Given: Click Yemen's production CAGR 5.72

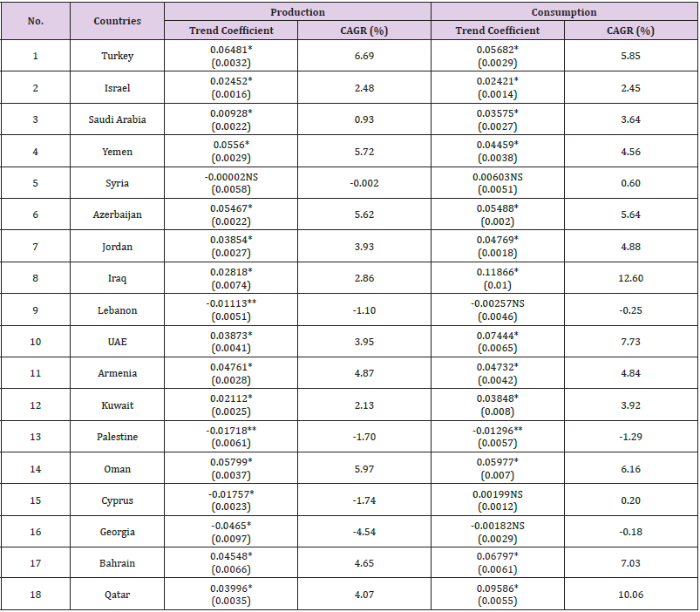Looking at the screenshot, I should click(364, 152).
